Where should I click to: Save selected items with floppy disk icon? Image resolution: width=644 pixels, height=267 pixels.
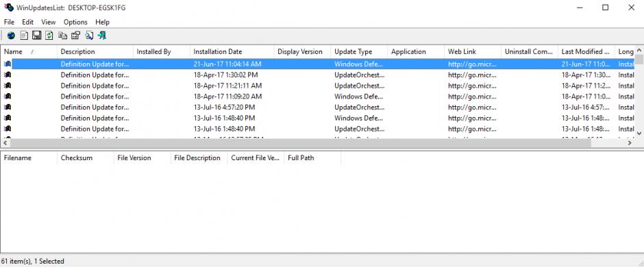coord(36,36)
